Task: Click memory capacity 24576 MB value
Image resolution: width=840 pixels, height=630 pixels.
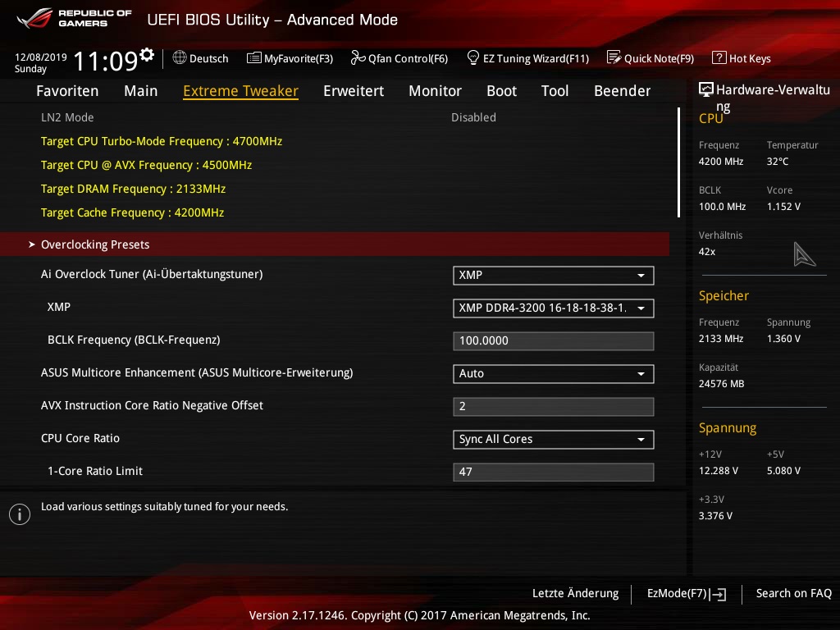Action: [x=721, y=384]
